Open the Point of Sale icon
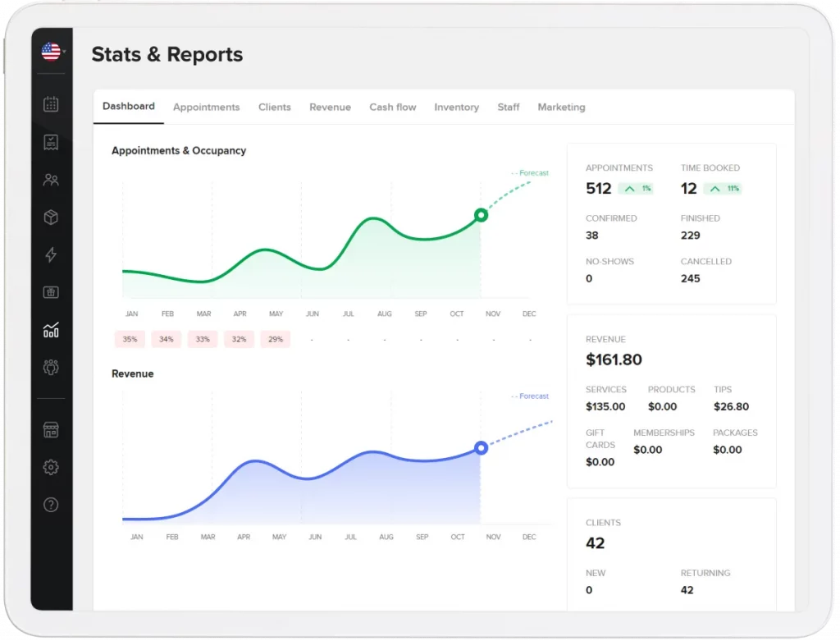Image resolution: width=840 pixels, height=641 pixels. (x=51, y=291)
